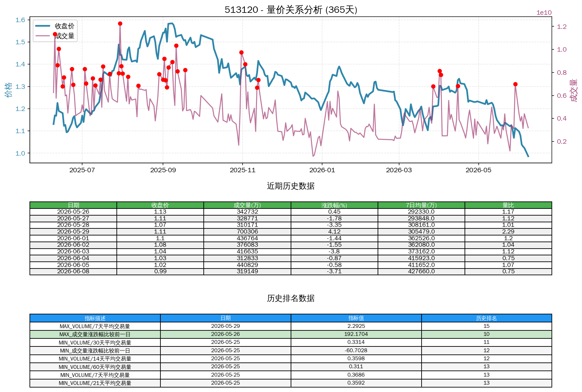Viewport: 582px width, 392px height.
Task: Click the 成交量 right axis label
Action: tap(573, 90)
